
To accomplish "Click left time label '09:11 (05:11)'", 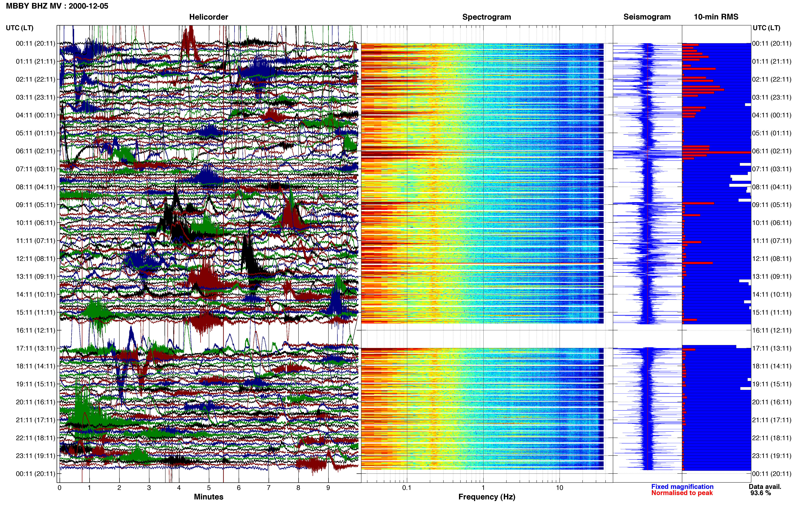I will pyautogui.click(x=35, y=205).
